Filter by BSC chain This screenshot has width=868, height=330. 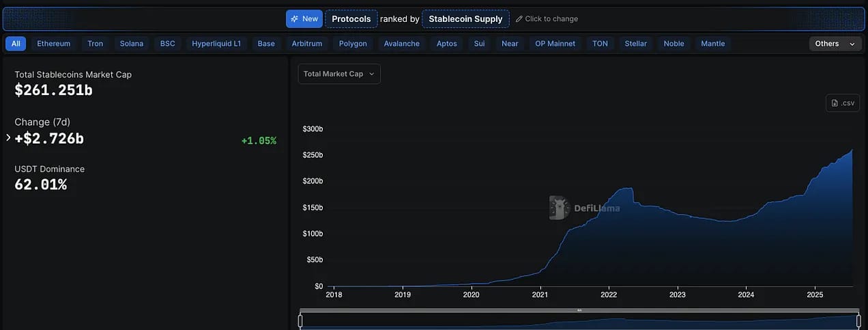click(x=168, y=44)
